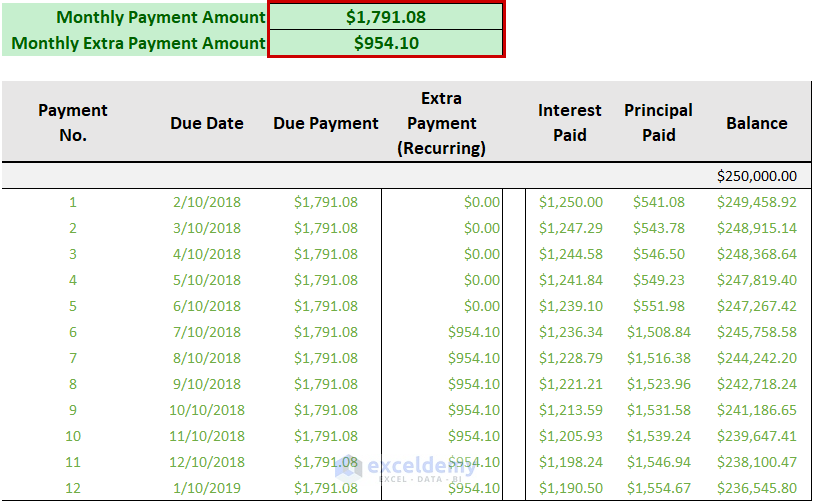Select the interest paid $1,213.59 cell

tap(570, 410)
